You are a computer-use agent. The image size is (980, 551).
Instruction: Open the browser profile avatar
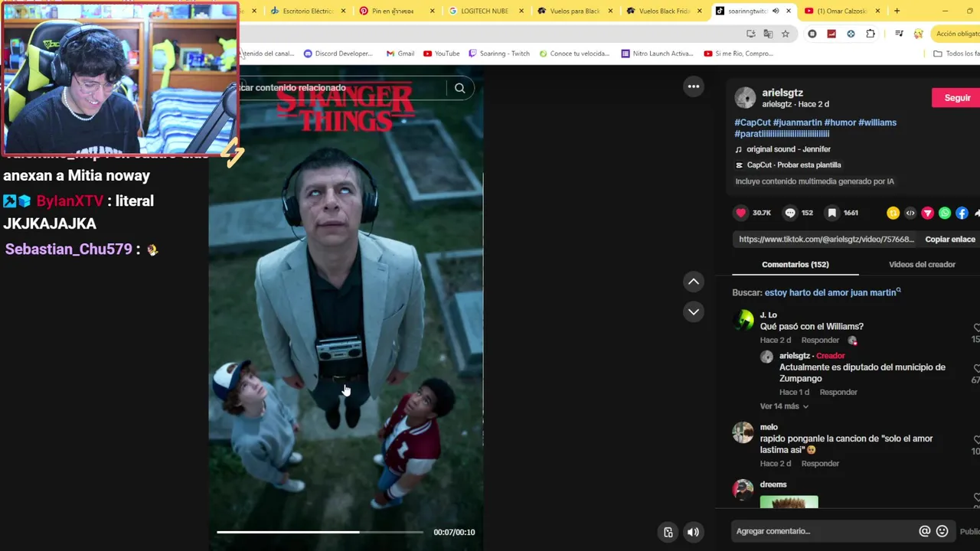pyautogui.click(x=918, y=34)
